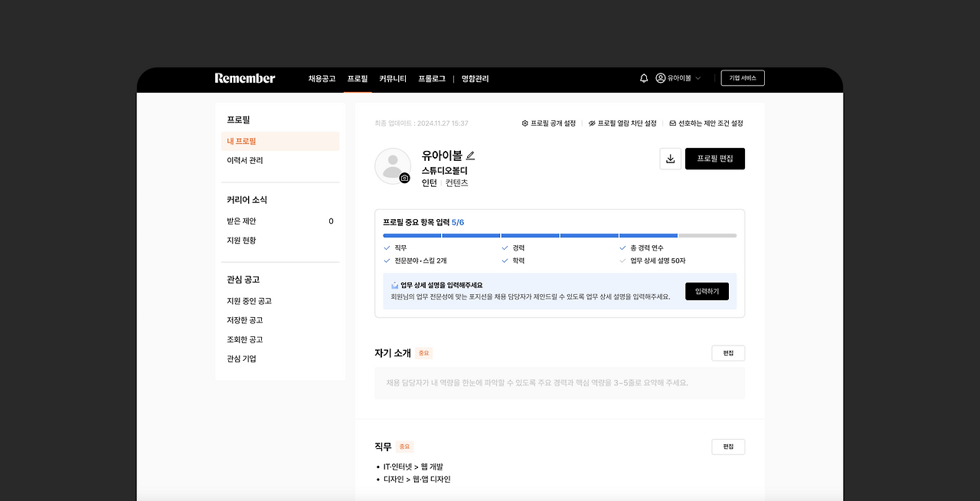Click the profile avatar placeholder image
The height and width of the screenshot is (501, 980).
[392, 165]
